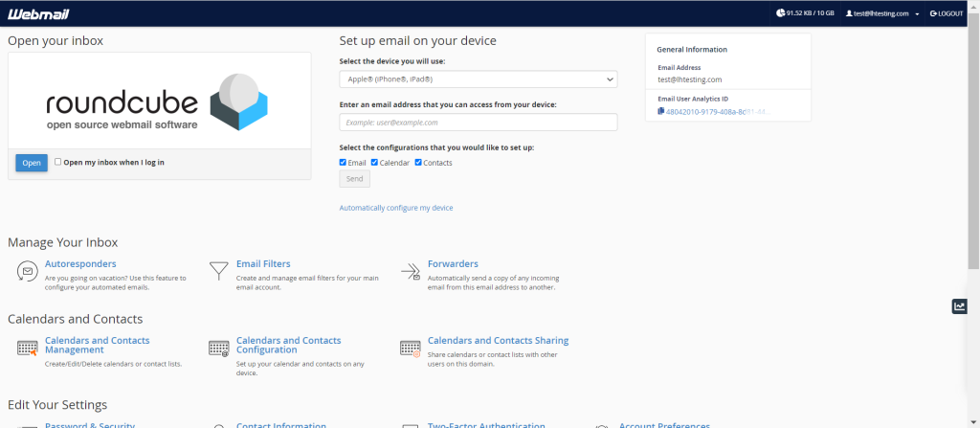
Task: Click the roundcube logo thumbnail
Action: (x=159, y=101)
